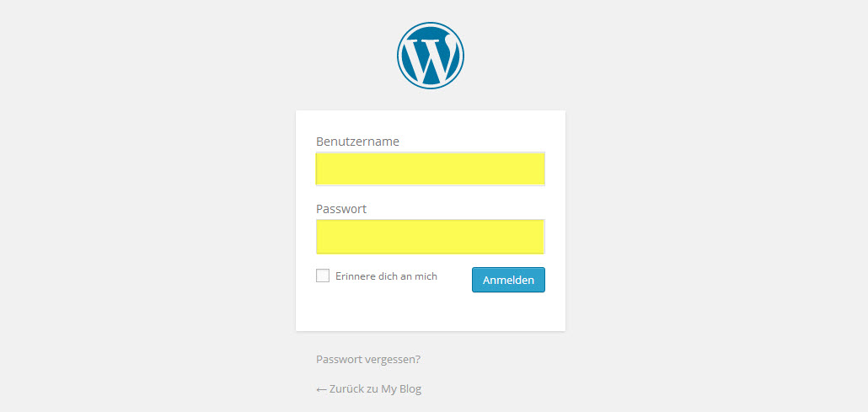The width and height of the screenshot is (868, 412).
Task: Enable the Erinnere dich an mich checkbox
Action: (323, 276)
